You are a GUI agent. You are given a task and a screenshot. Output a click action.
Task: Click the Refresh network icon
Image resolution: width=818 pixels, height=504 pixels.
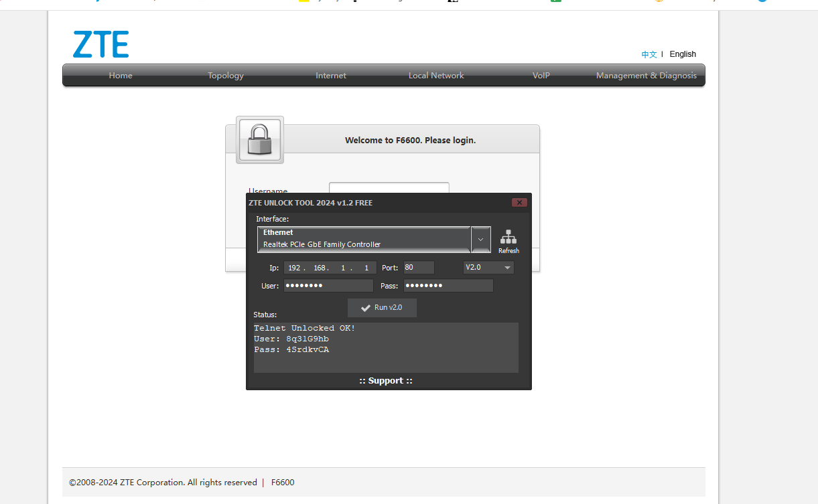click(508, 240)
